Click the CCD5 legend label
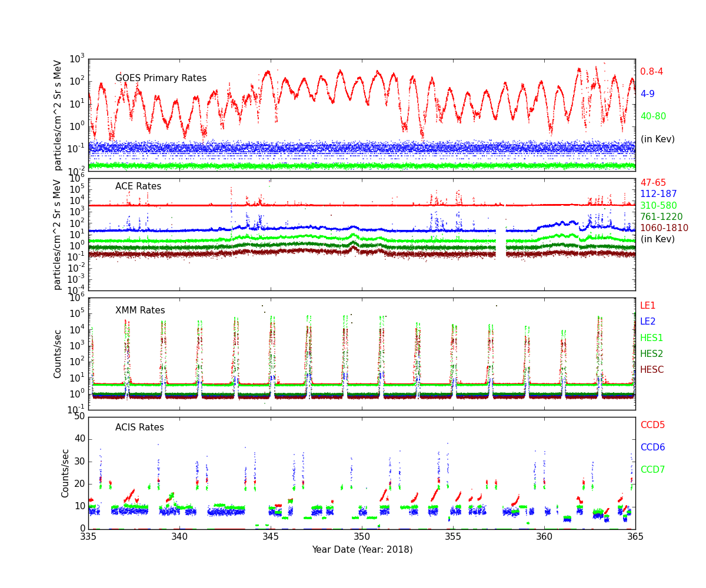Viewport: 706px width, 588px height. (x=652, y=425)
